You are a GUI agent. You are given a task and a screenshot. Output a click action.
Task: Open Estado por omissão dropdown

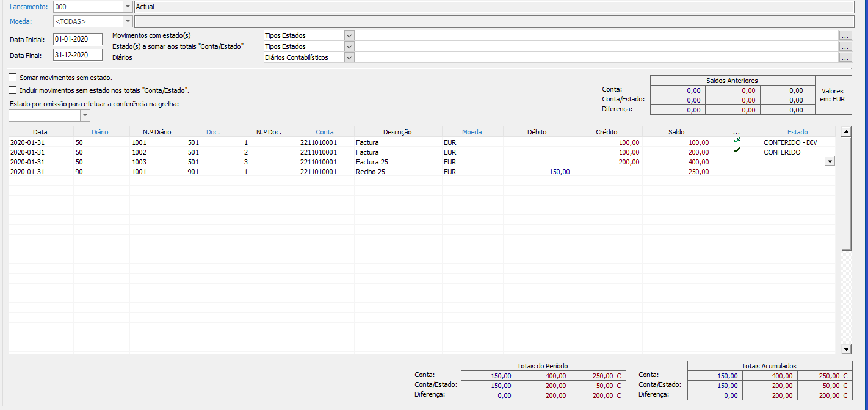click(x=85, y=115)
